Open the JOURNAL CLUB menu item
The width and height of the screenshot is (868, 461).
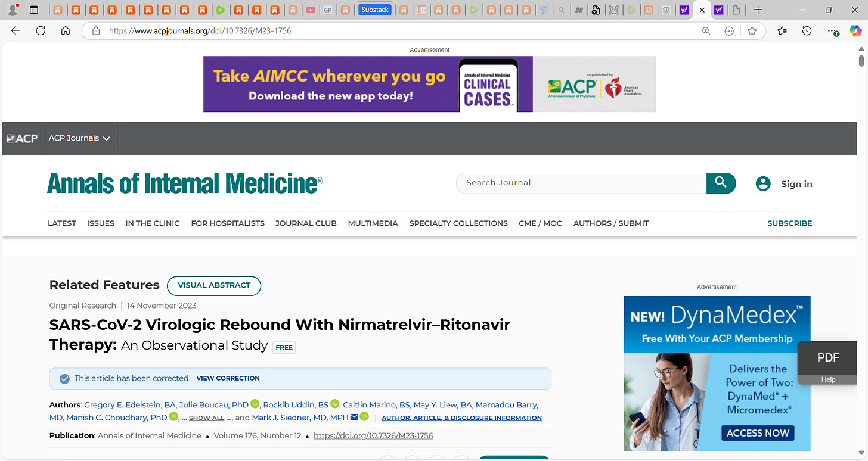306,223
